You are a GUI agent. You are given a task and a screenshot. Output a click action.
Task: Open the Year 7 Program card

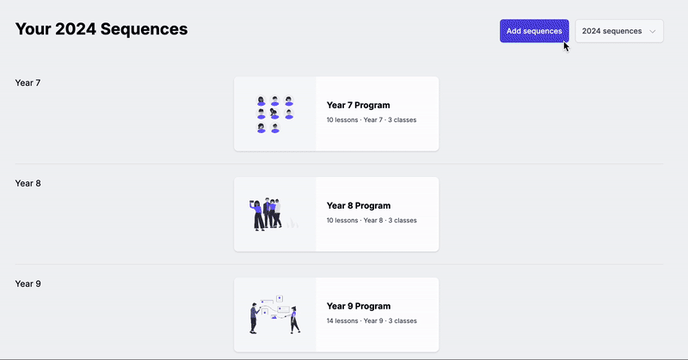coord(336,114)
